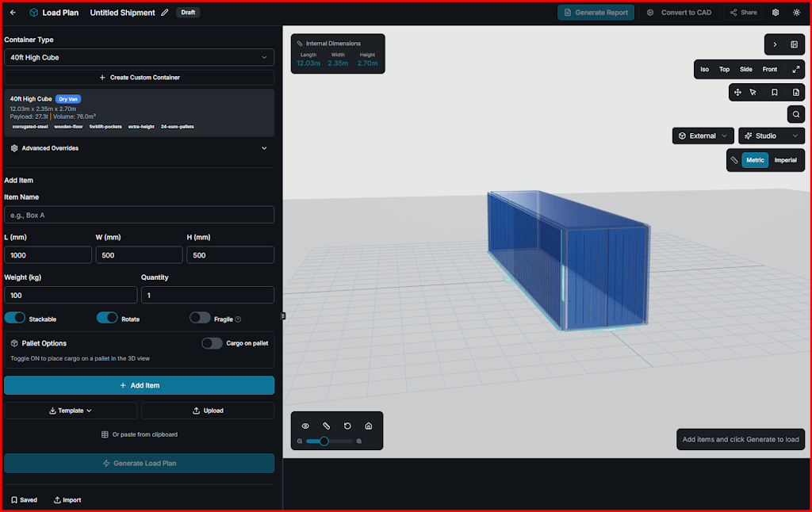Viewport: 812px width, 512px height.
Task: Switch to the Top view
Action: click(724, 69)
